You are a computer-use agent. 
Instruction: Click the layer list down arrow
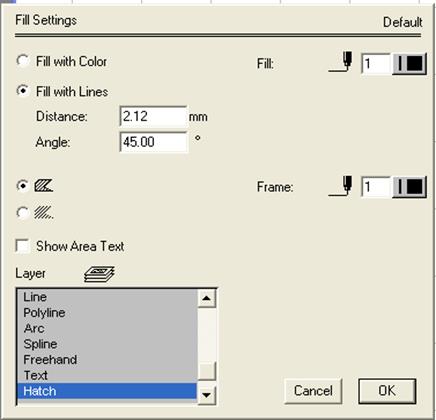(207, 395)
